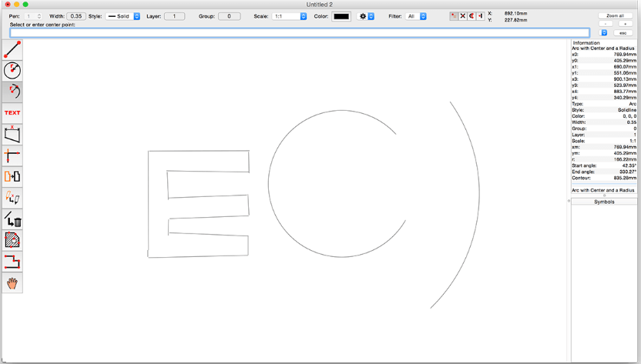Select the delete trash tool
Viewport: 641px width, 364px height.
(x=12, y=220)
